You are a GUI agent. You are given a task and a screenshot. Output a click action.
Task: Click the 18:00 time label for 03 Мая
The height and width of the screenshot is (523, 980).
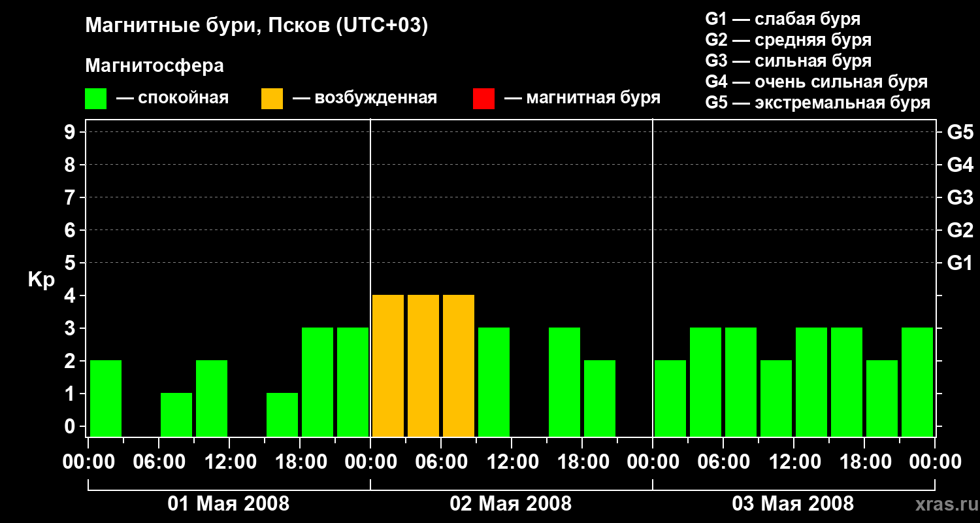coord(864,462)
